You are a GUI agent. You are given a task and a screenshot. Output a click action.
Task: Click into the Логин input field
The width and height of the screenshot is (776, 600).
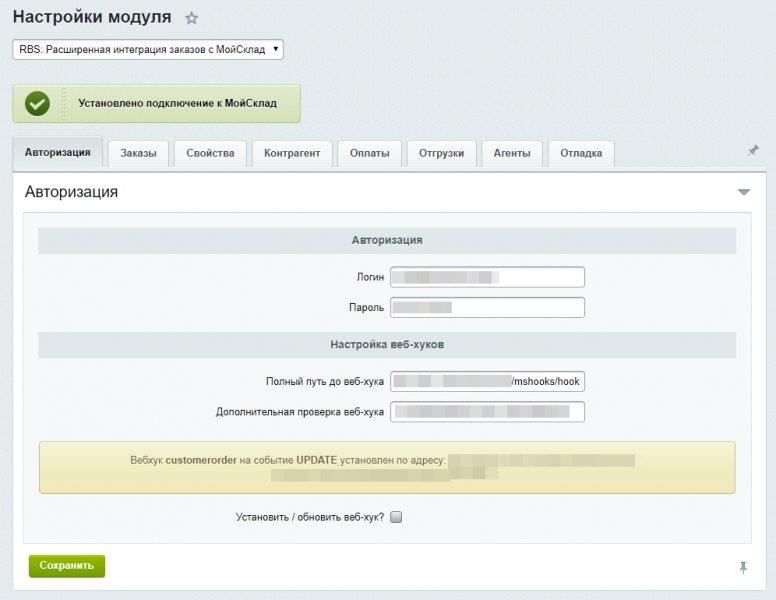(487, 277)
